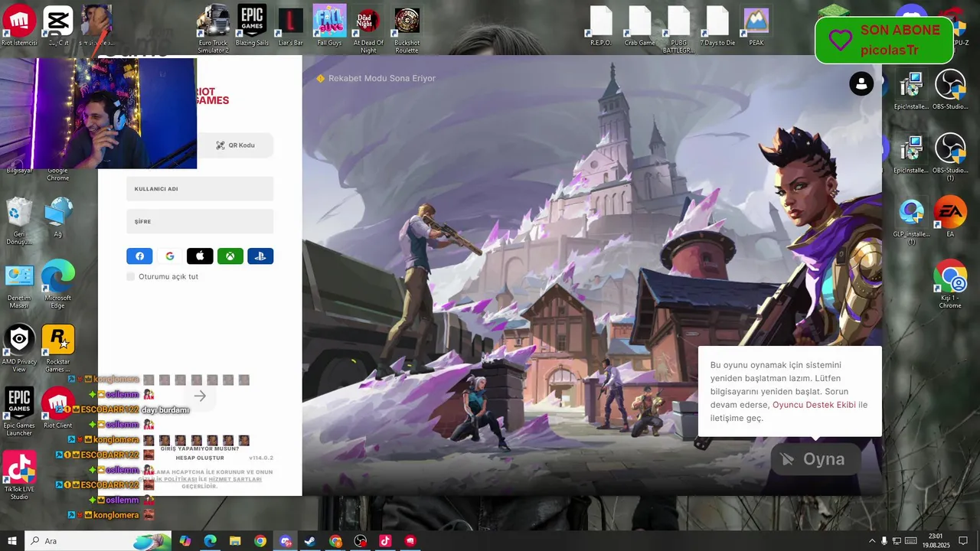Focus the Kullanıcı Adı field
980x551 pixels.
200,189
